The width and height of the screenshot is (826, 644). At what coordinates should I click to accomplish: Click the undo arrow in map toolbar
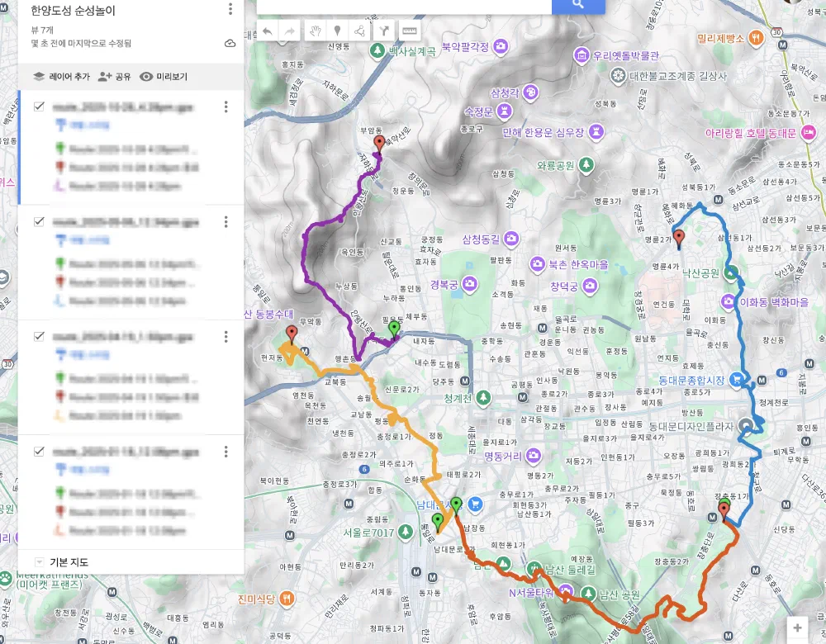[x=268, y=31]
